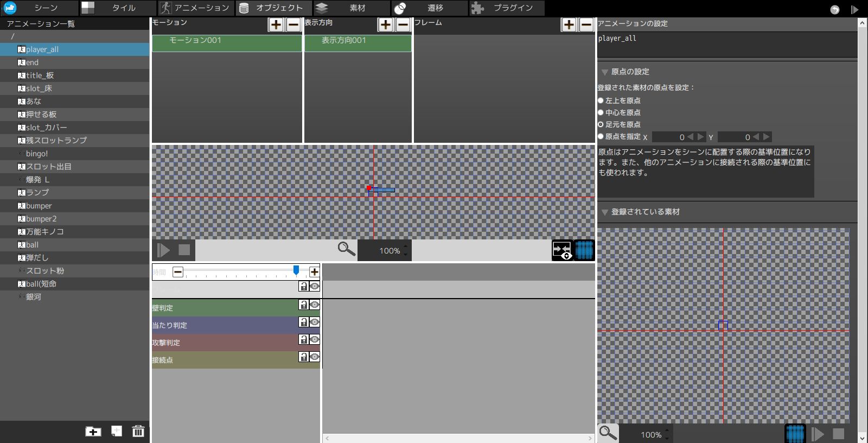Add a new folder in the animation list
The image size is (868, 443).
(93, 431)
